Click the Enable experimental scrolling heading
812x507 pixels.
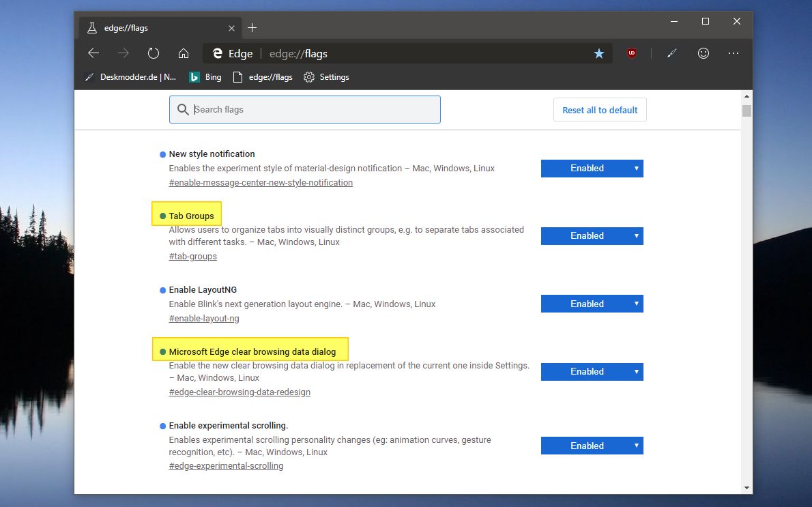point(229,425)
